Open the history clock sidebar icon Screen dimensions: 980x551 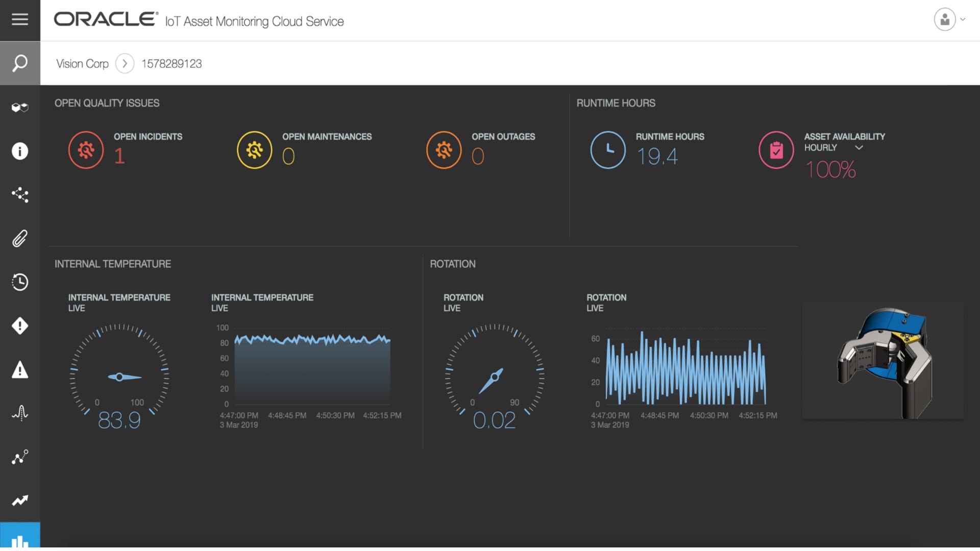(20, 282)
